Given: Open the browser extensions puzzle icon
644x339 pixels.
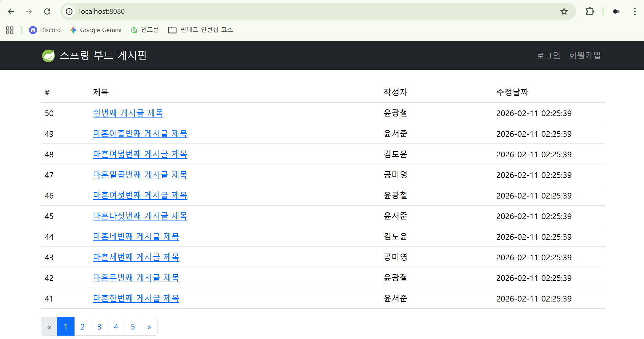Looking at the screenshot, I should click(590, 11).
